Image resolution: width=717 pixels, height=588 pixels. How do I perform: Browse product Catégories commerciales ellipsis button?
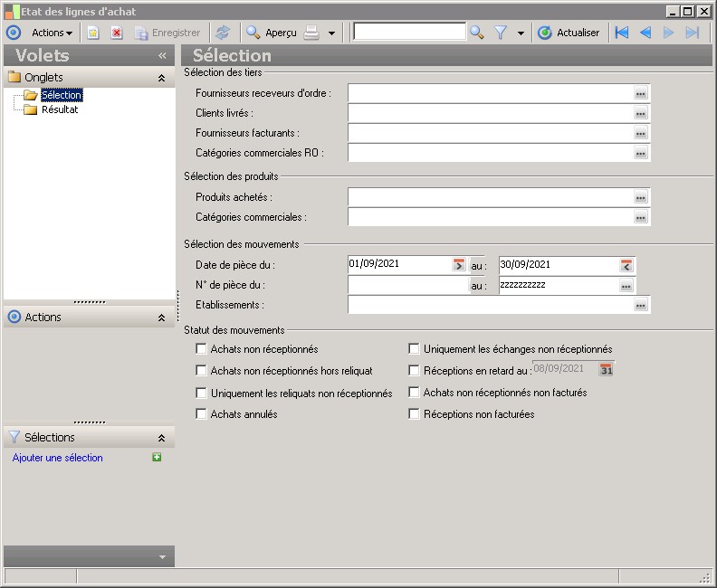coord(641,217)
